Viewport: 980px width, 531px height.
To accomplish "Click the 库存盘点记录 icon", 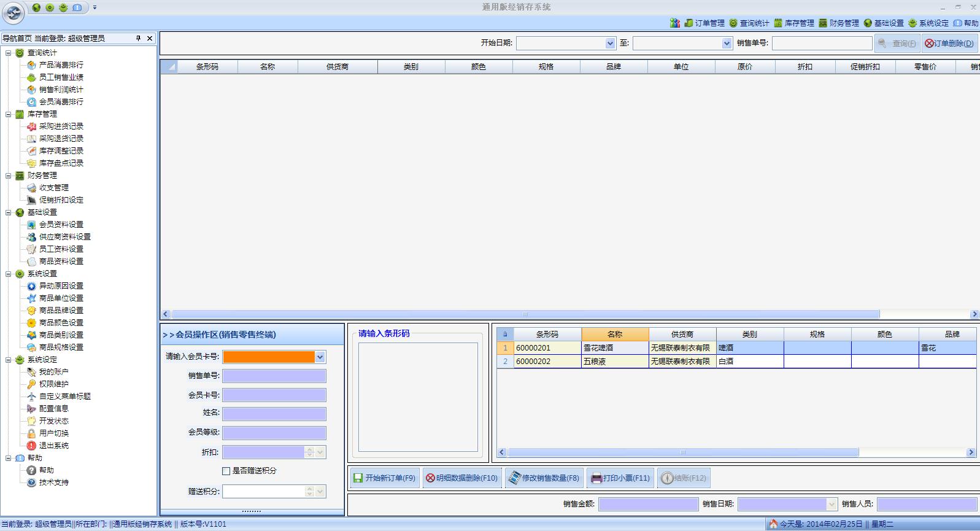I will pyautogui.click(x=31, y=163).
